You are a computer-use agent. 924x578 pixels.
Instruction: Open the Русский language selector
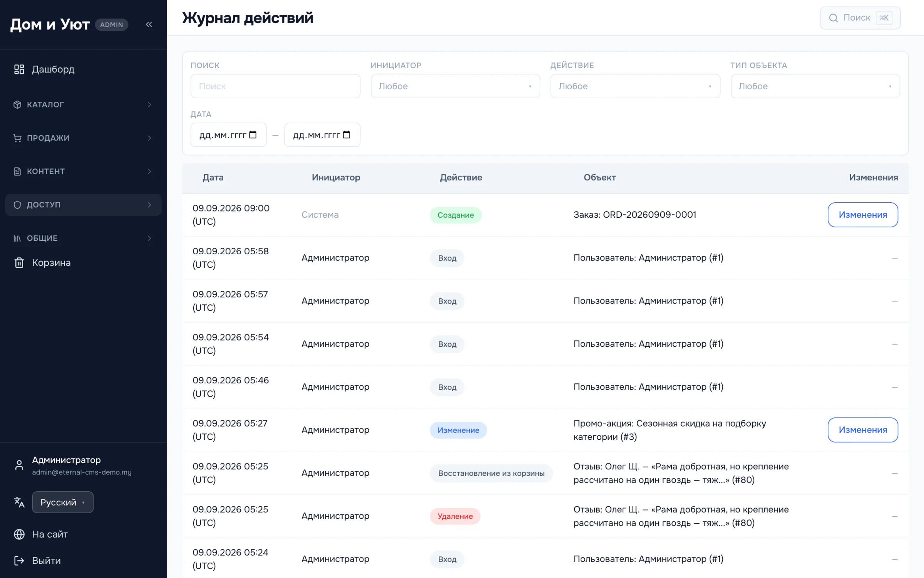click(x=63, y=502)
